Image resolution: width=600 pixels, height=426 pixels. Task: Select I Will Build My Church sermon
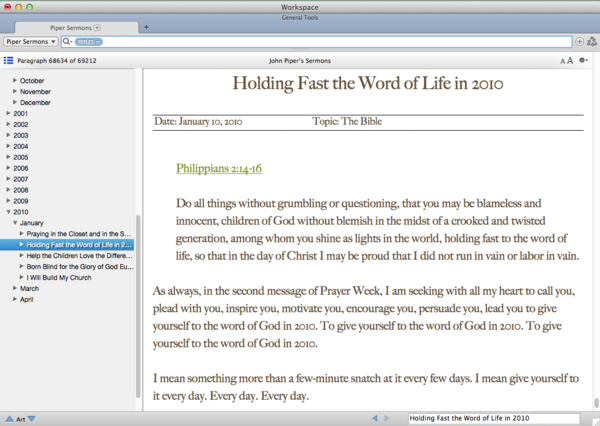coord(59,277)
